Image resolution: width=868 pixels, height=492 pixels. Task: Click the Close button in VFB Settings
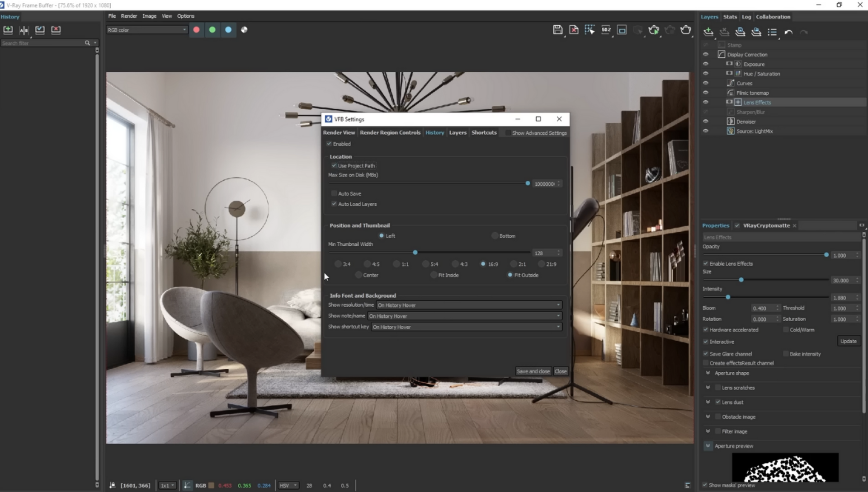tap(561, 371)
